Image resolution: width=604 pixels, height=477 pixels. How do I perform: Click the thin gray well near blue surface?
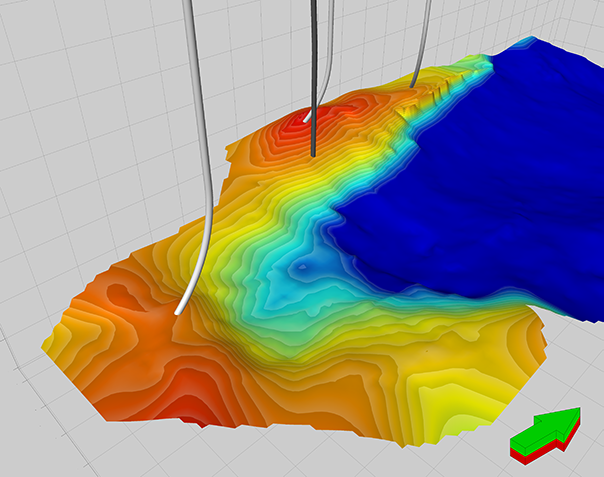click(421, 42)
